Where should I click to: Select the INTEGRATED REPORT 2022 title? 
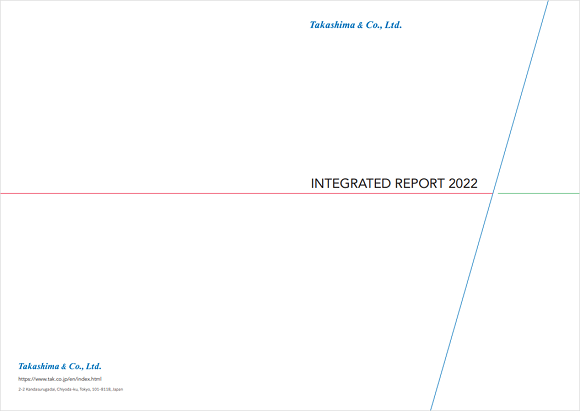tap(394, 183)
